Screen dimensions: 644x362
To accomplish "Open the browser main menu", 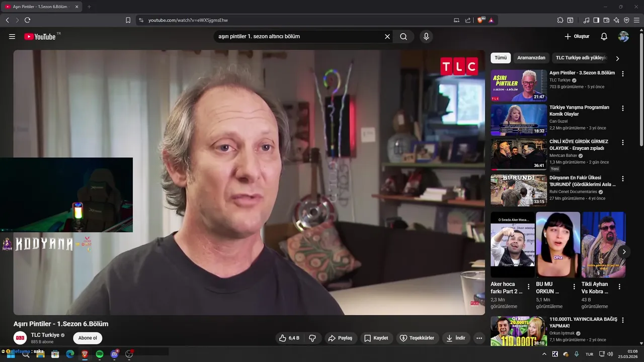I will pos(636,20).
